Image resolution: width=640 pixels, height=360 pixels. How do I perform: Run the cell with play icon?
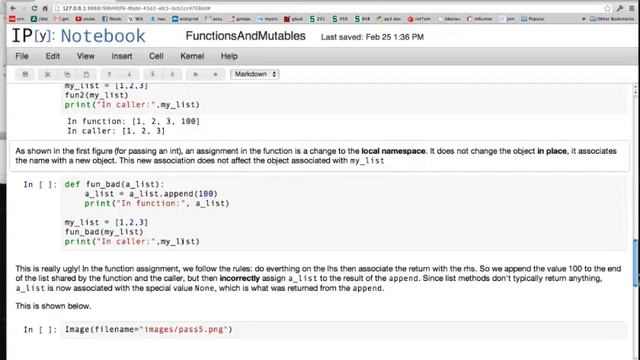point(196,74)
